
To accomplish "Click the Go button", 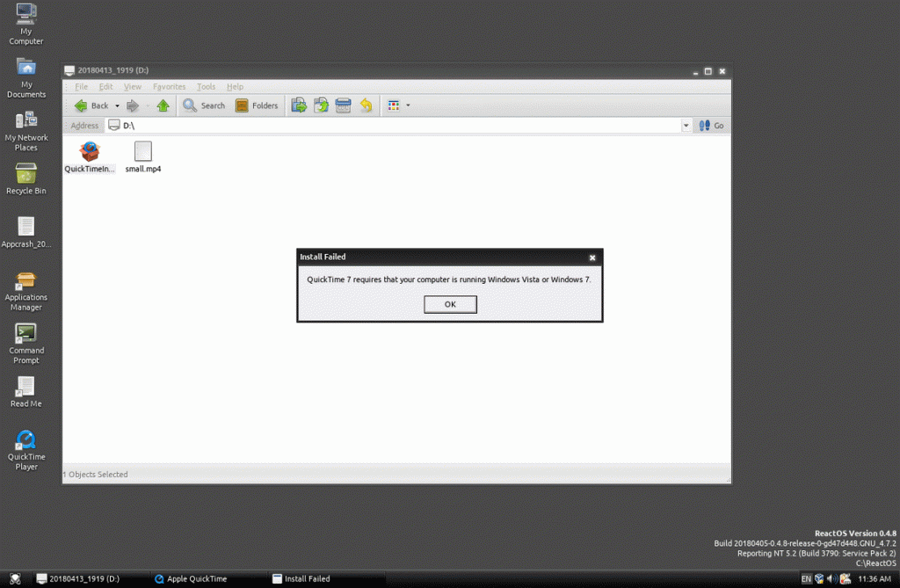I will [x=711, y=125].
